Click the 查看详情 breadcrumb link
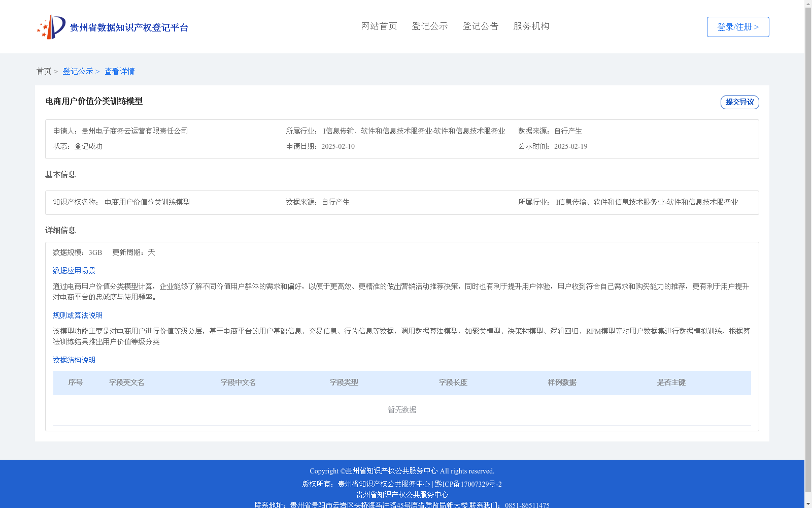Screen dimensions: 812x508 pyautogui.click(x=120, y=71)
